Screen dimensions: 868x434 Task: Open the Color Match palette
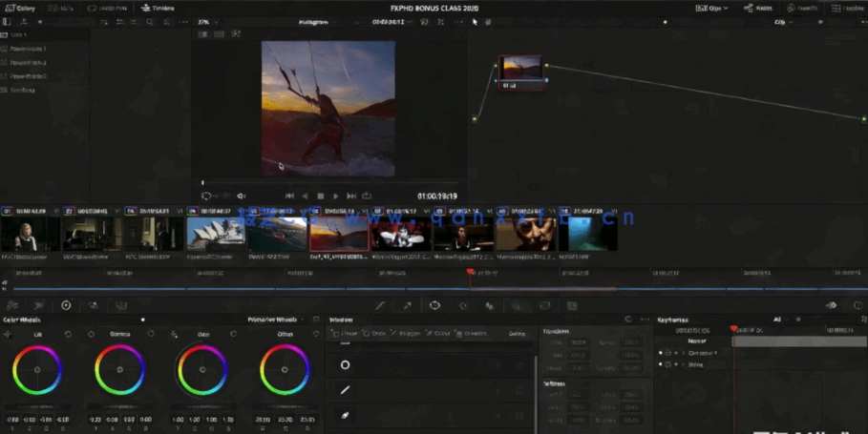[39, 305]
